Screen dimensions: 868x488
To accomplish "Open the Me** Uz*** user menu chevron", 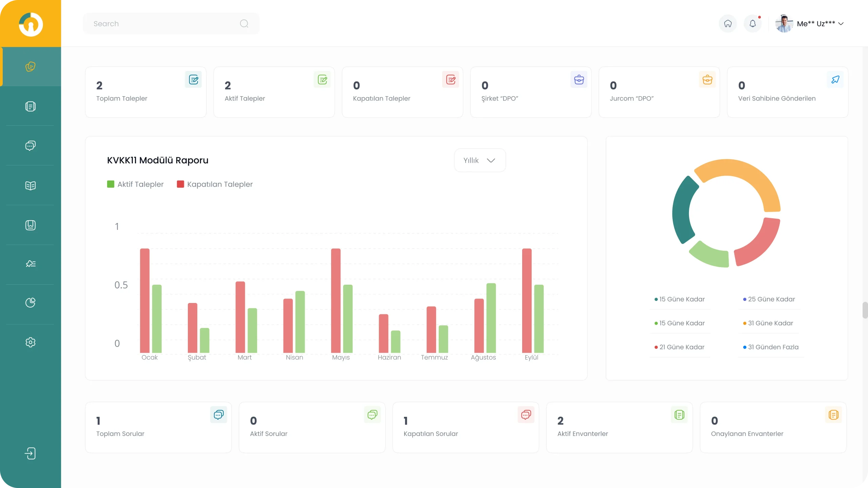I will pyautogui.click(x=841, y=24).
